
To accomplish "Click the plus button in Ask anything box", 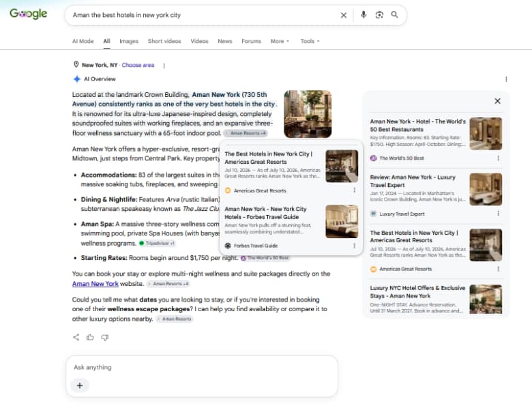I will pyautogui.click(x=80, y=386).
